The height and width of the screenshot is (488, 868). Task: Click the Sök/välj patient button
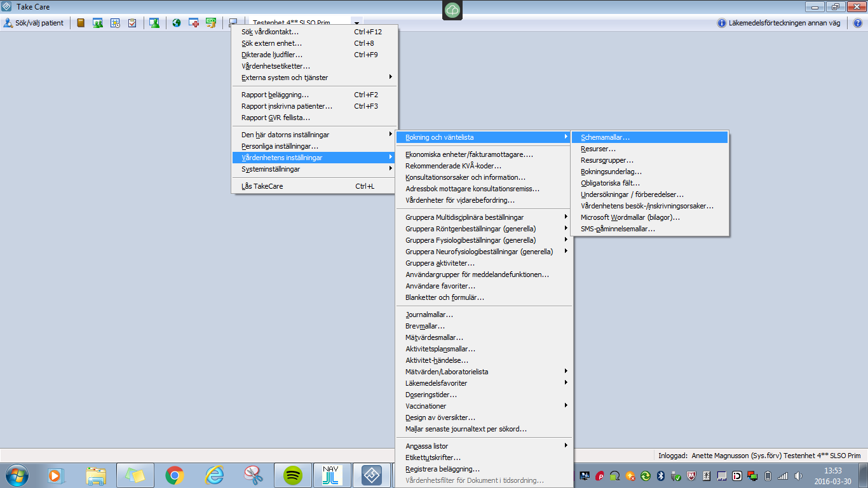pos(34,23)
